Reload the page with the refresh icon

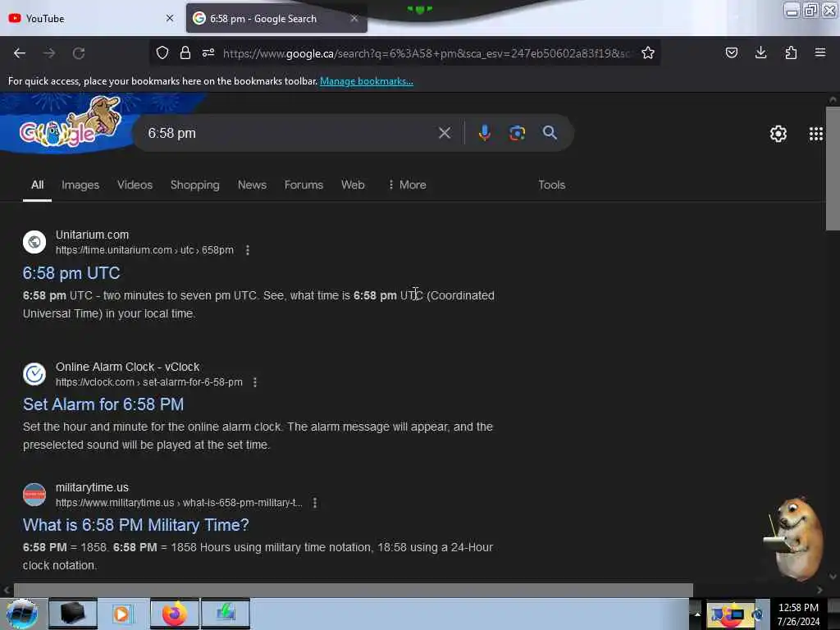coord(79,53)
